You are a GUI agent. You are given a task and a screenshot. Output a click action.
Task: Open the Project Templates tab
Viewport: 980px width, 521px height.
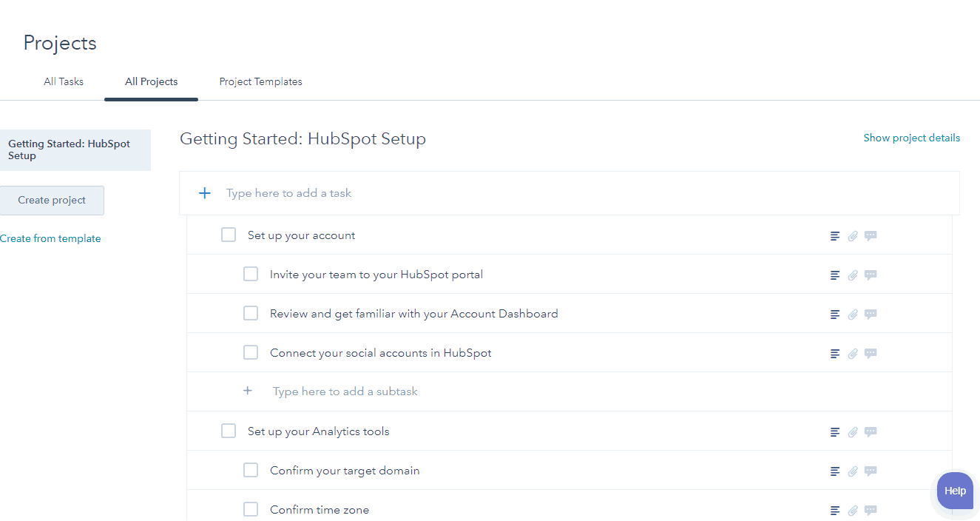[260, 81]
